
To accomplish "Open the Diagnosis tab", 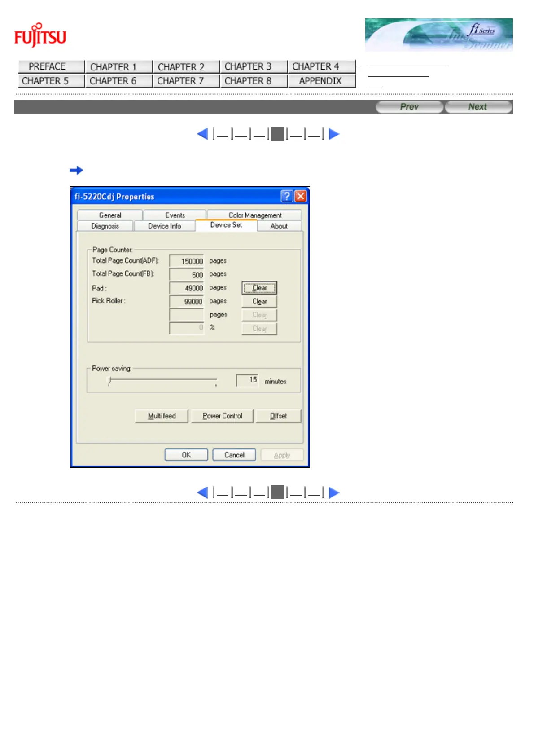I will [x=105, y=226].
